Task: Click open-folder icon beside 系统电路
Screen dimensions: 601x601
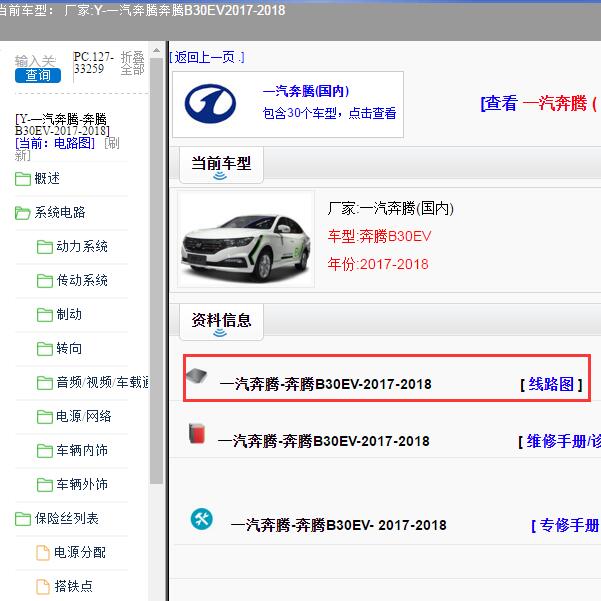Action: click(x=23, y=213)
